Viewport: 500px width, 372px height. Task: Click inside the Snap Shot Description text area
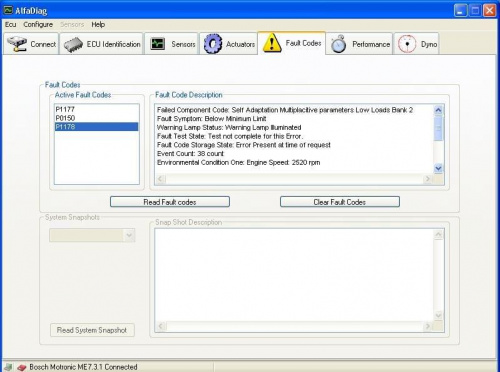coord(294,275)
